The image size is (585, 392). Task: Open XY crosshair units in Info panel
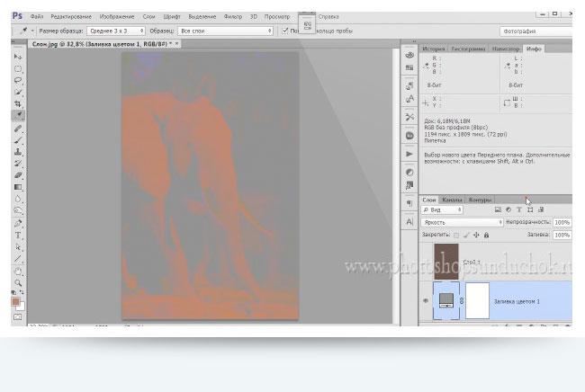(426, 103)
